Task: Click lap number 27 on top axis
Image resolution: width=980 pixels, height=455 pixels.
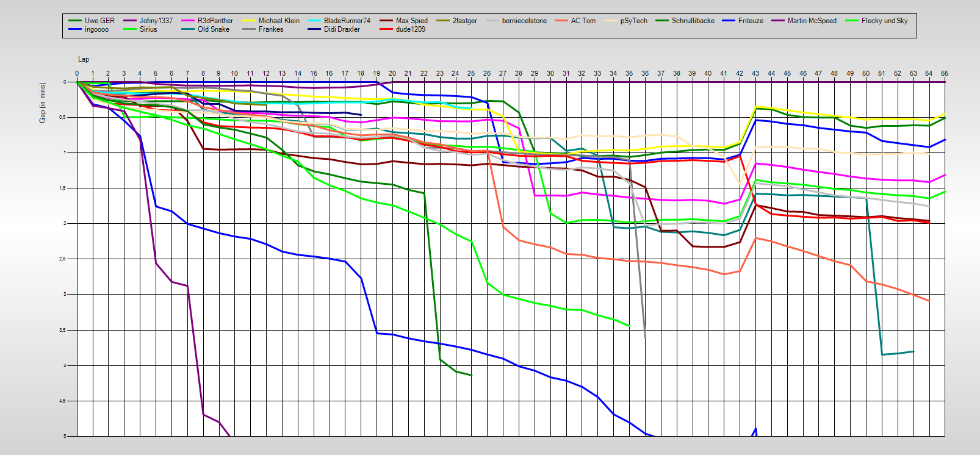Action: pos(503,73)
